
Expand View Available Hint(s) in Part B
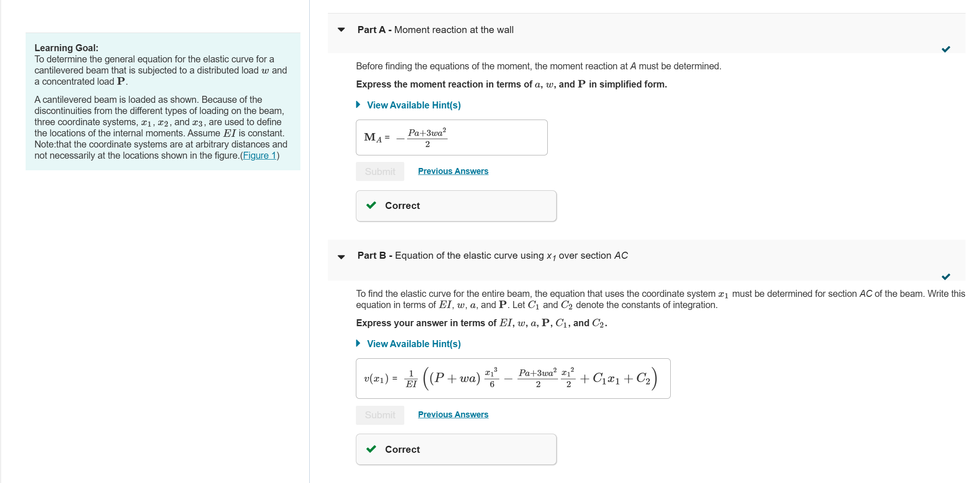pyautogui.click(x=413, y=343)
